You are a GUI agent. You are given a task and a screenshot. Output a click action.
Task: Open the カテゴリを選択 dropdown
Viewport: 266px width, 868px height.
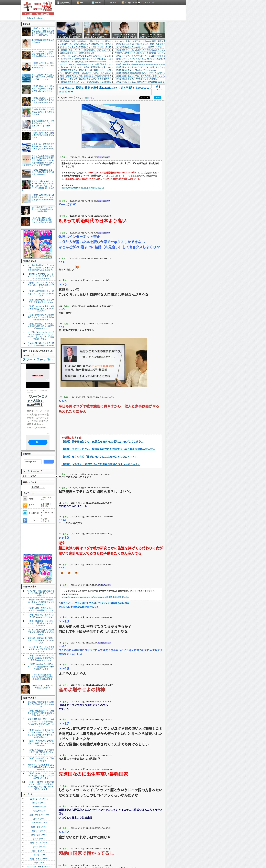[40, 476]
